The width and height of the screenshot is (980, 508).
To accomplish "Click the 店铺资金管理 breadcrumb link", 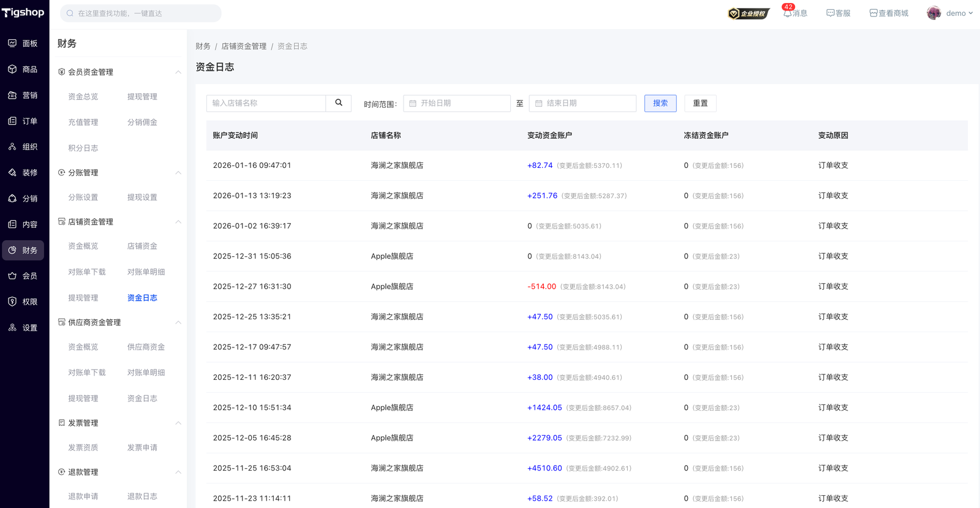I will pyautogui.click(x=244, y=47).
